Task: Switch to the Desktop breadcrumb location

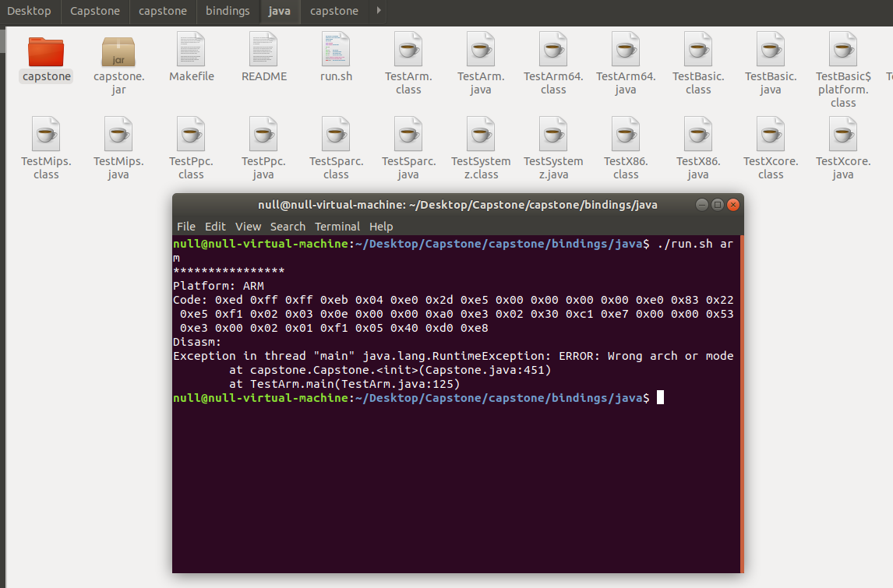Action: [x=29, y=12]
